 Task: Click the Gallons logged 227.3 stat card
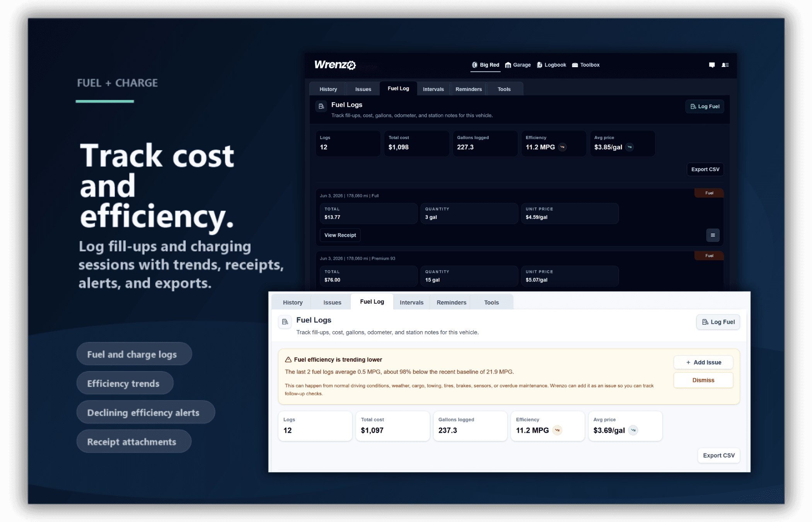coord(485,143)
